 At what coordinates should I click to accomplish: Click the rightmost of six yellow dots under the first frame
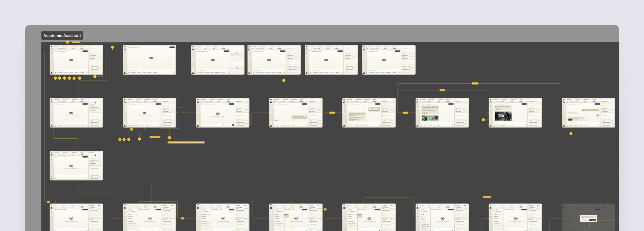(79, 78)
